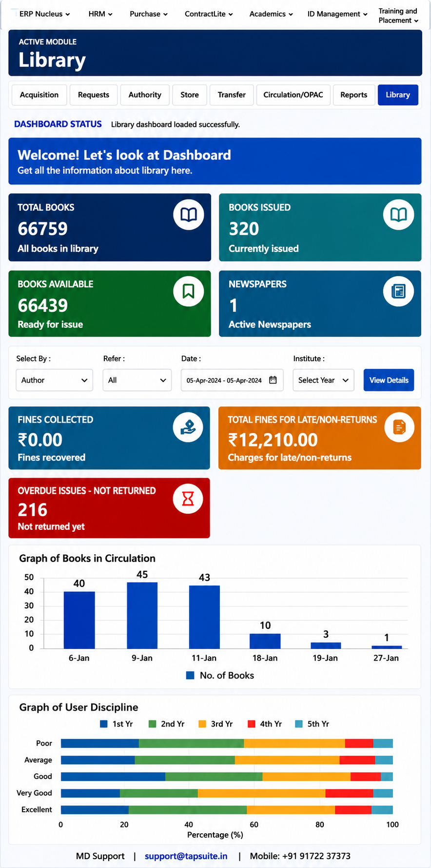
Task: Expand the Purchase menu
Action: coord(149,14)
